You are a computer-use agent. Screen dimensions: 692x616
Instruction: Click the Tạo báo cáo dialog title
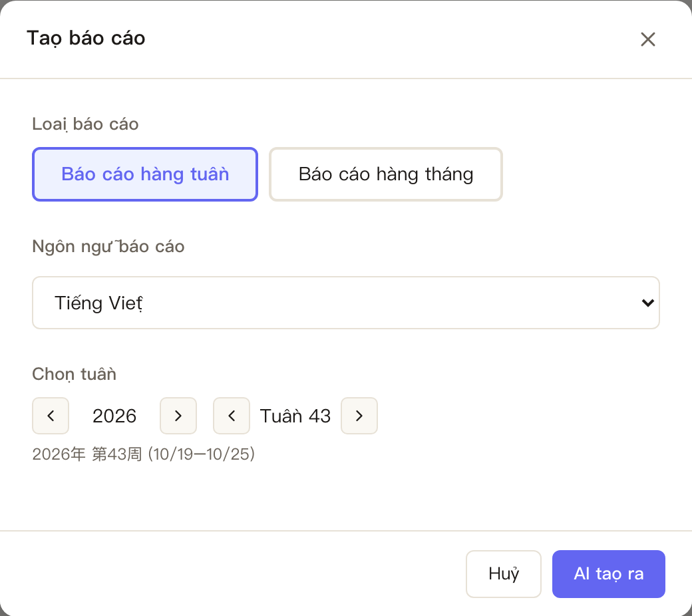(x=86, y=39)
